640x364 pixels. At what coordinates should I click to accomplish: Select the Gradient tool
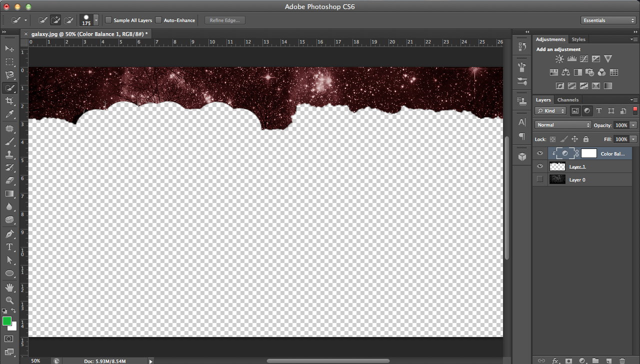pyautogui.click(x=9, y=193)
